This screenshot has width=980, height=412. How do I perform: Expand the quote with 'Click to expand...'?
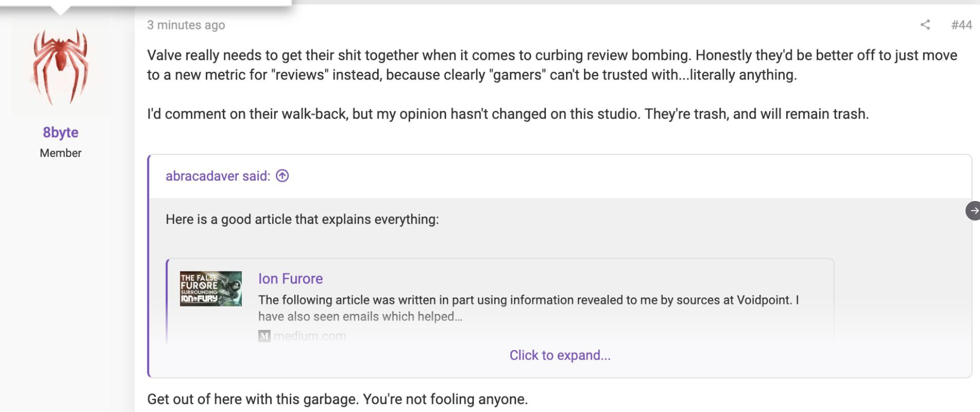(560, 355)
